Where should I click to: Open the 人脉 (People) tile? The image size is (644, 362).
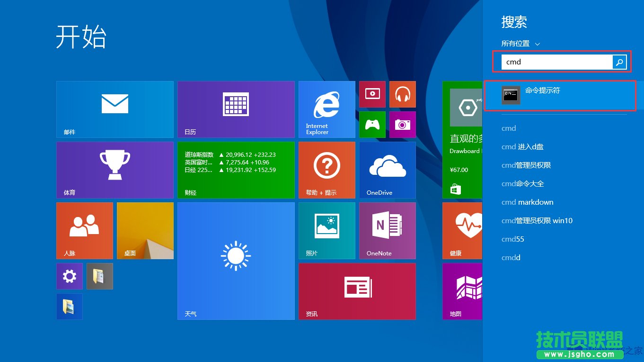84,231
